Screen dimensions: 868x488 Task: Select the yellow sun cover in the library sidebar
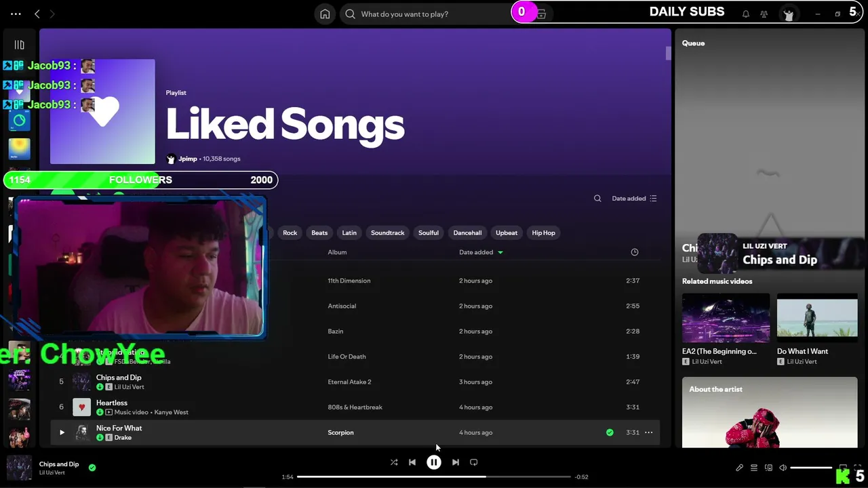[19, 148]
